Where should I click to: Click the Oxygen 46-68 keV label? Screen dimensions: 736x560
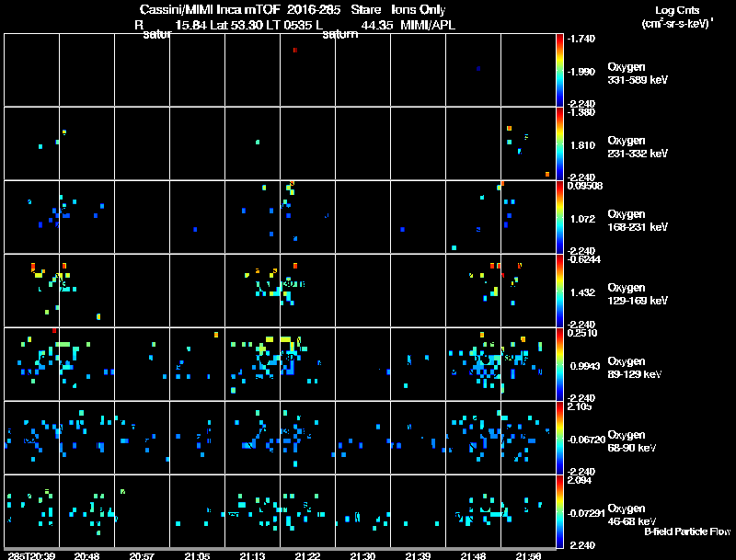[632, 515]
